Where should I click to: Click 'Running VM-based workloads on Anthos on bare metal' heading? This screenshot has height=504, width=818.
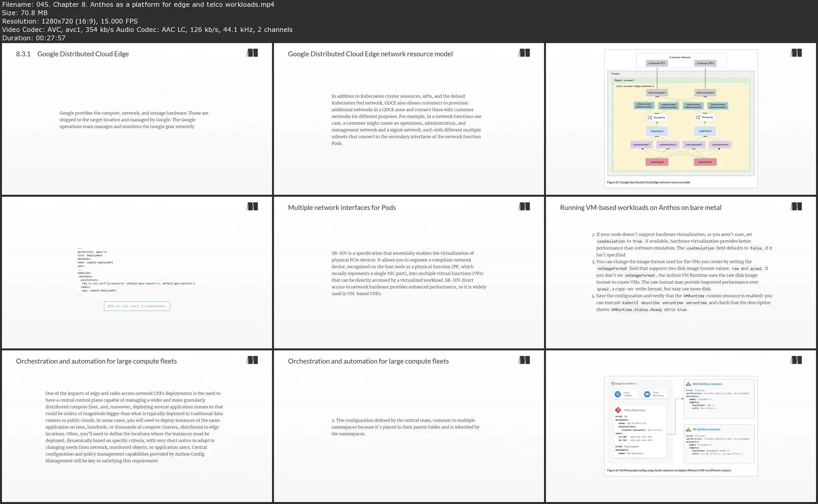641,208
